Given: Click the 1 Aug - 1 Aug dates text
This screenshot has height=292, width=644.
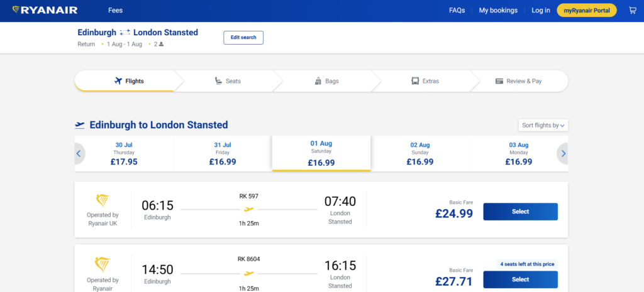Looking at the screenshot, I should pos(125,45).
